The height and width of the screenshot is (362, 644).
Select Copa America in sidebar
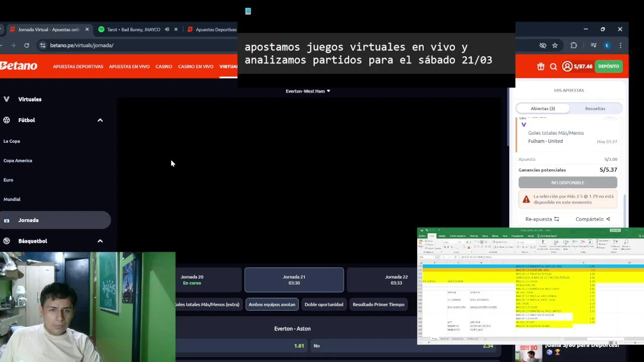[18, 160]
